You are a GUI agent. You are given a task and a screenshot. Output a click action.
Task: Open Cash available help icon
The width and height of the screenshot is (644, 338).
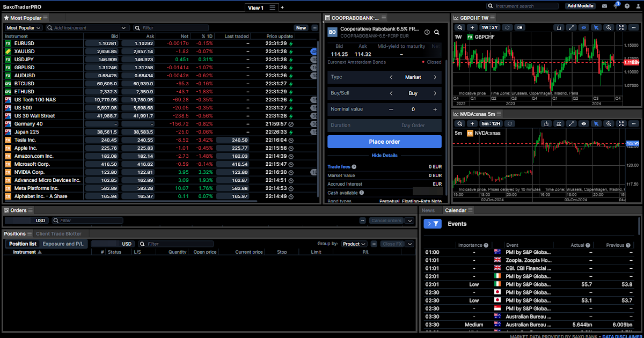(x=361, y=193)
